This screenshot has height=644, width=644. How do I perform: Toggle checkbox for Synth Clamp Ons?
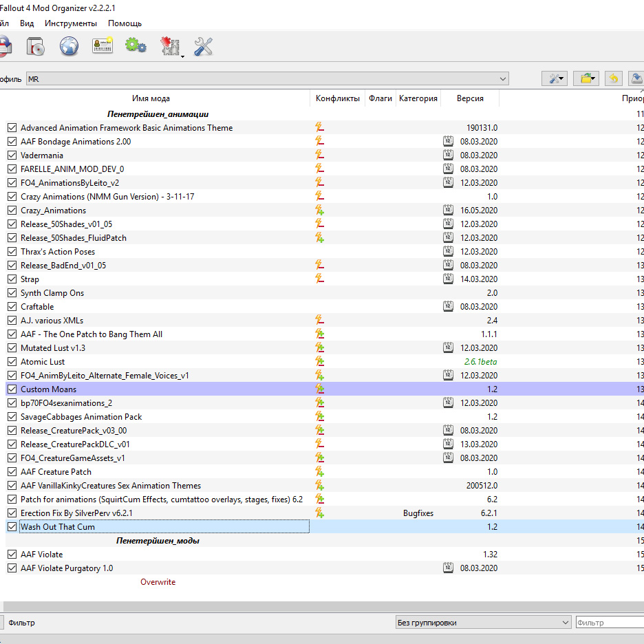(x=12, y=293)
